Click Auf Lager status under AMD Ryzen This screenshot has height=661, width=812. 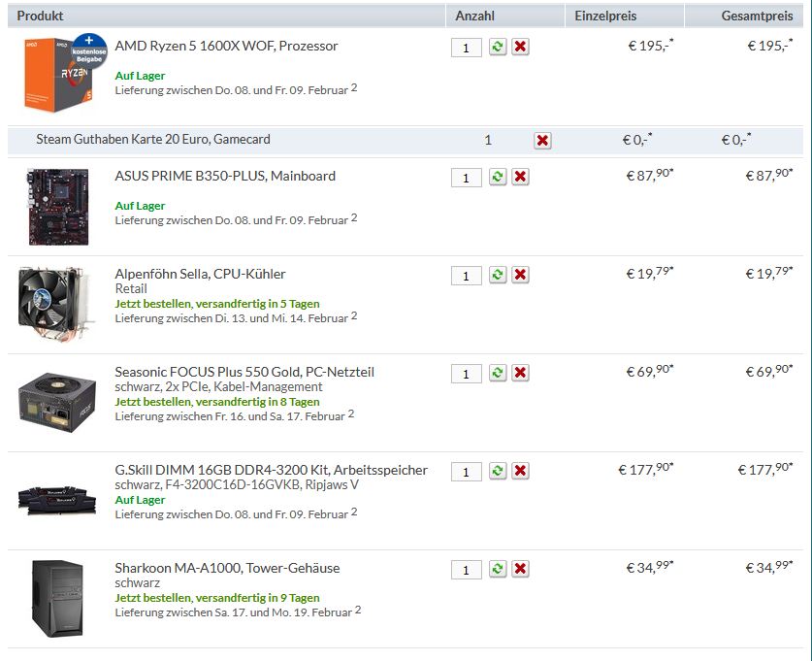(140, 76)
